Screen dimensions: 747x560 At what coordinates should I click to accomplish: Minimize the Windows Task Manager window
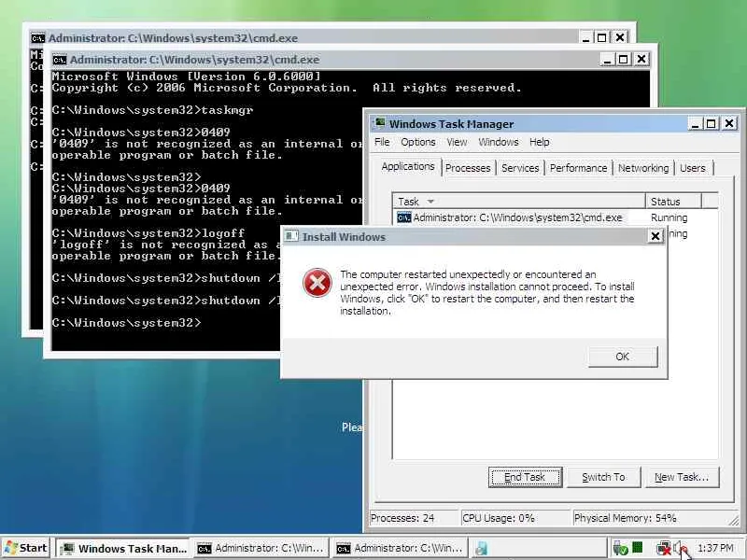[x=695, y=124]
